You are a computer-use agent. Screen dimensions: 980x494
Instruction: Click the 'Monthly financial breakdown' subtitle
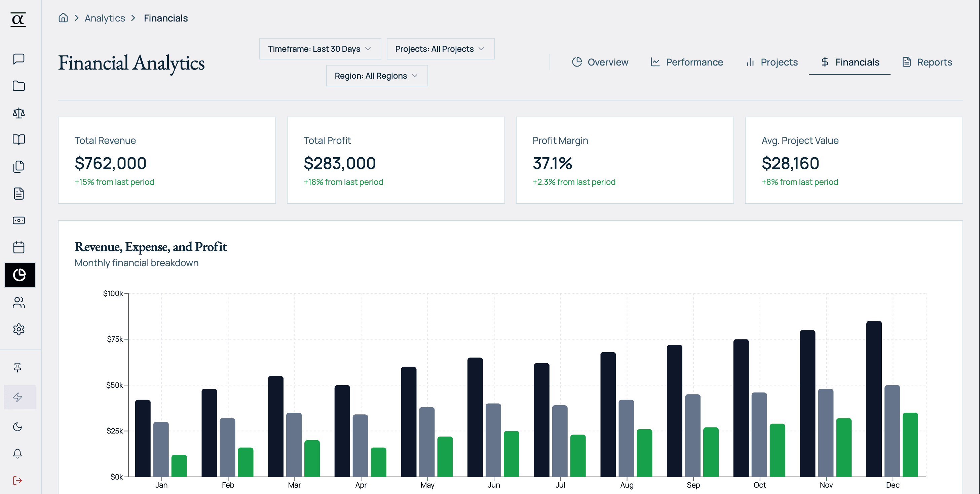coord(137,263)
